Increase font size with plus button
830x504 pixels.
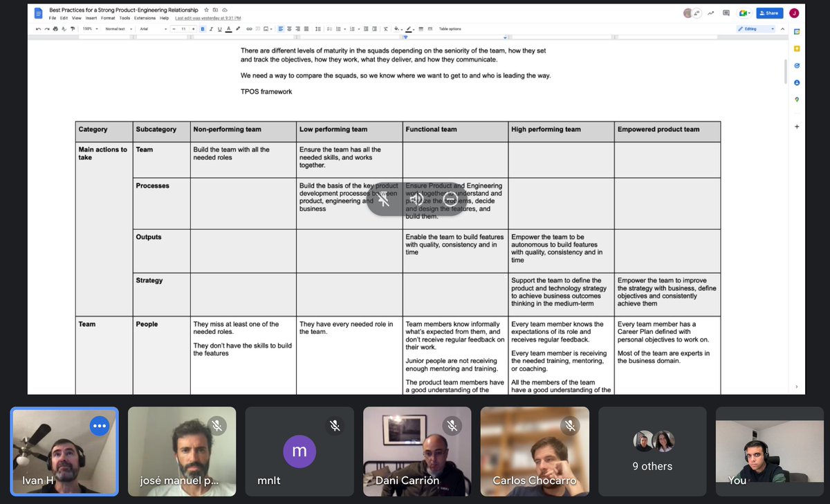click(x=193, y=29)
